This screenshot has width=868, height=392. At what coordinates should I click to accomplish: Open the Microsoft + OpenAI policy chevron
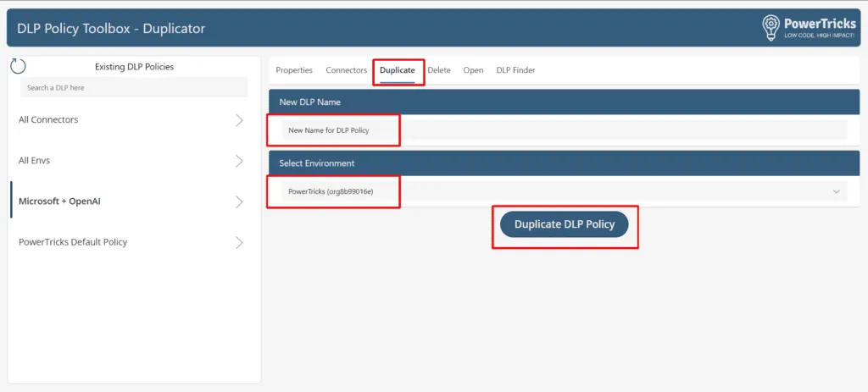239,202
